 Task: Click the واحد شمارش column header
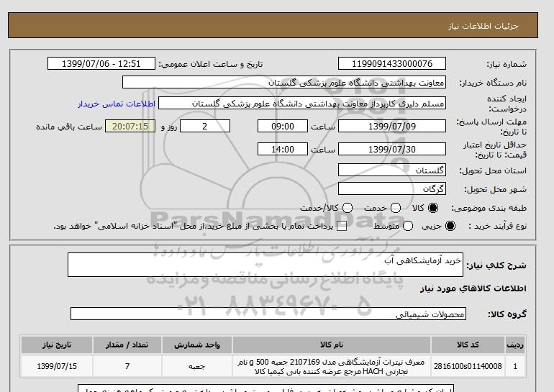(x=197, y=345)
